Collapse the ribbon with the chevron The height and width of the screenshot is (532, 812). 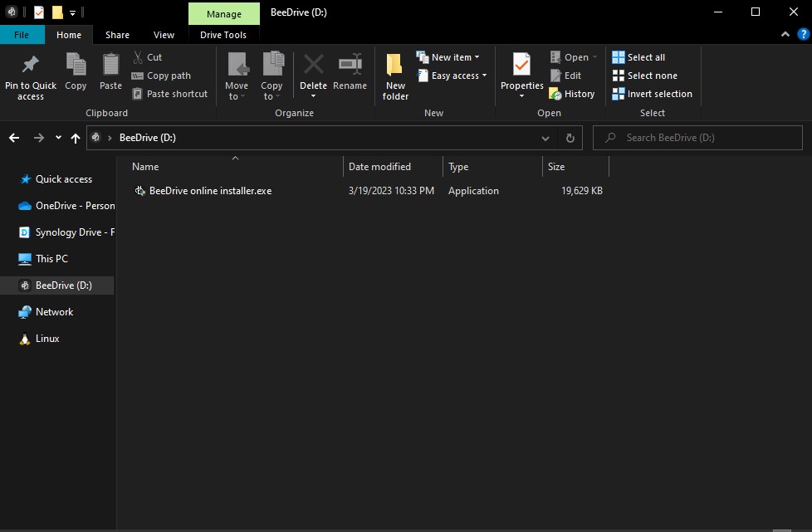(785, 34)
